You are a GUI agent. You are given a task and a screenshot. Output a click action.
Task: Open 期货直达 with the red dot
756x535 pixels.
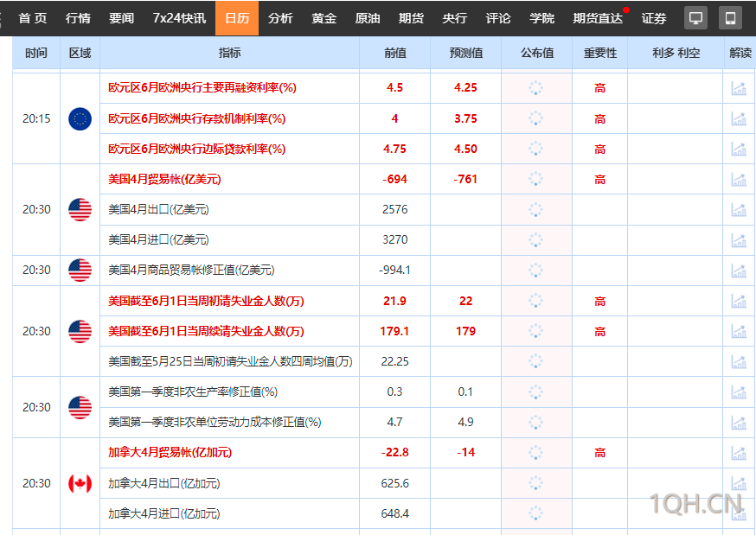(598, 18)
